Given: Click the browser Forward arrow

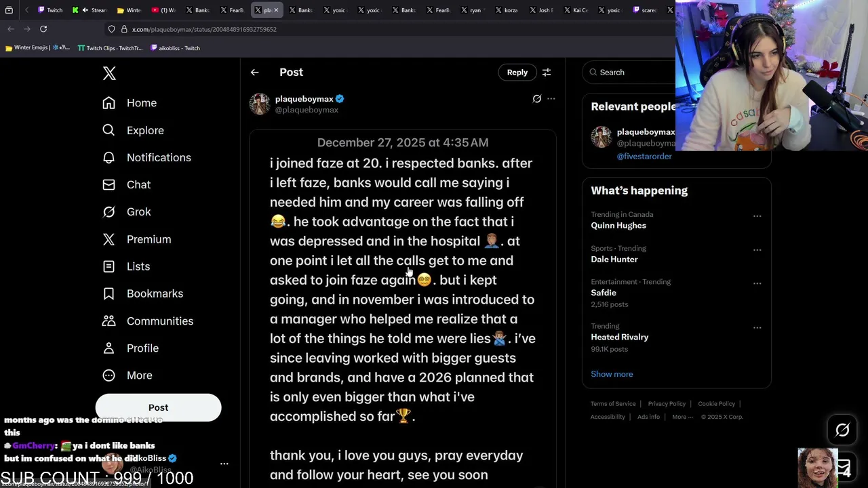Looking at the screenshot, I should pos(27,29).
